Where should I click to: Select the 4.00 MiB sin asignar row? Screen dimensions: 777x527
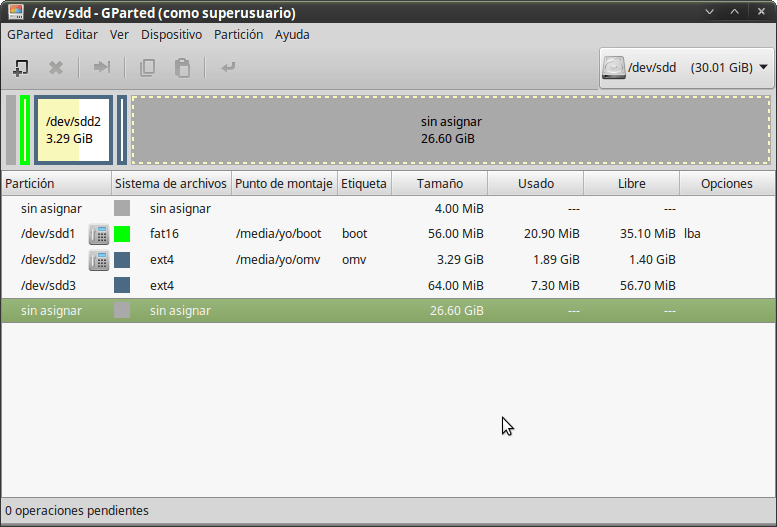[x=388, y=209]
